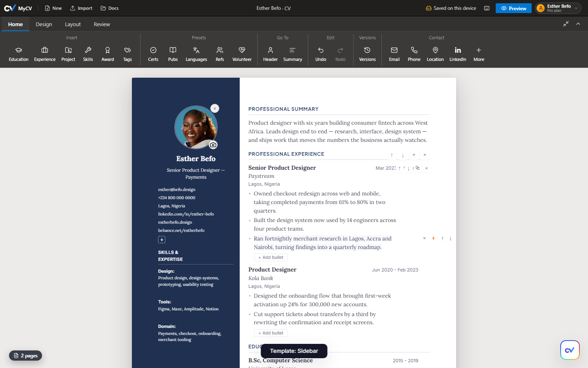Viewport: 588px width, 368px height.
Task: Add the Certs preset
Action: (153, 54)
